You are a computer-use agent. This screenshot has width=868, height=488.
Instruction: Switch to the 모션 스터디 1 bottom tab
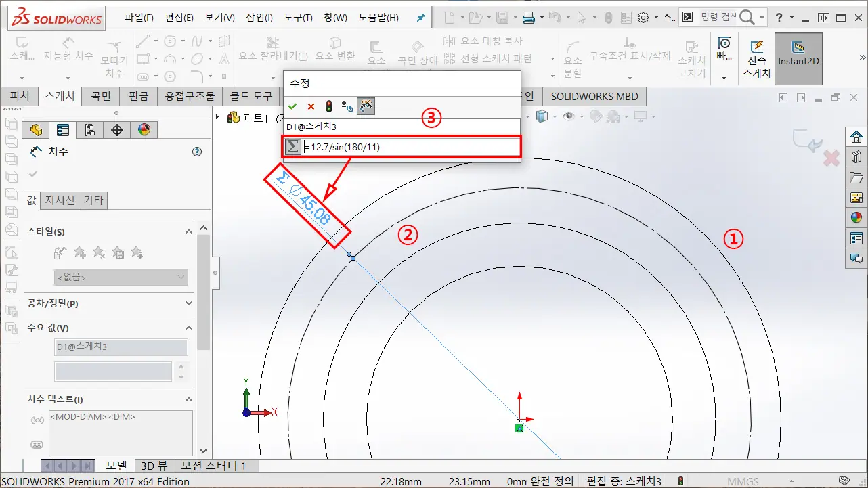[x=214, y=466]
